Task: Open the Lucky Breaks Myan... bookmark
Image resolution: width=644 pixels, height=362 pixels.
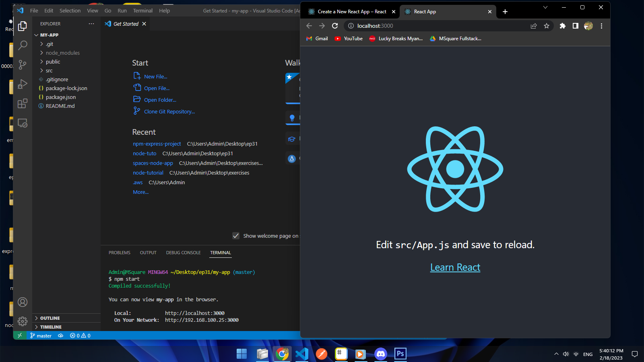Action: [396, 39]
